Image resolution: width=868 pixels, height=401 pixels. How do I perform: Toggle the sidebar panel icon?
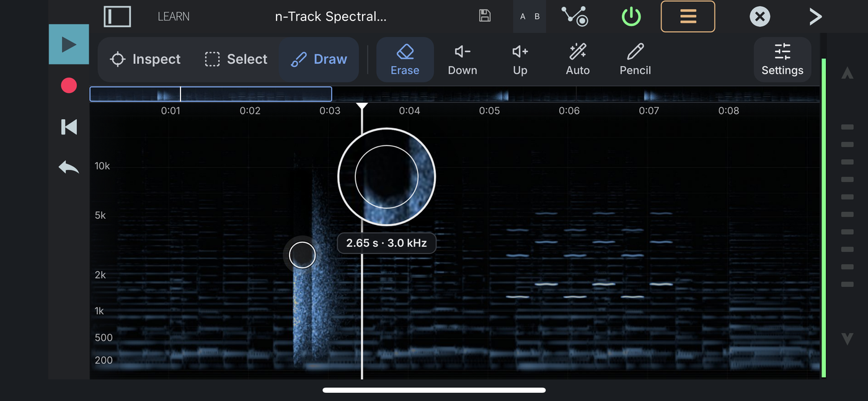117,17
